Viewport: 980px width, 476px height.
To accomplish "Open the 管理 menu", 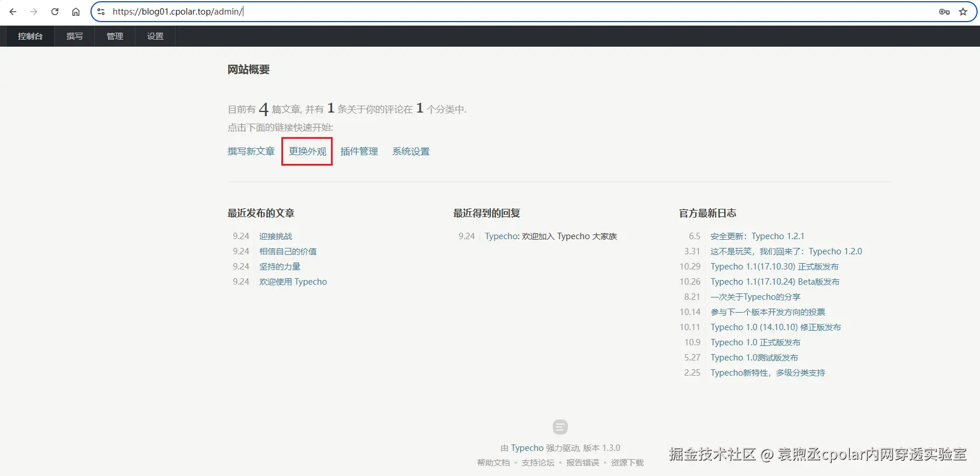I will coord(115,36).
